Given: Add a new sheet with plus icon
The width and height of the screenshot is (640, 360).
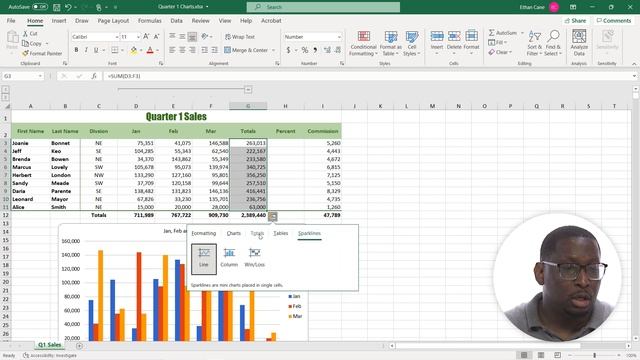Looking at the screenshot, I should click(x=79, y=346).
